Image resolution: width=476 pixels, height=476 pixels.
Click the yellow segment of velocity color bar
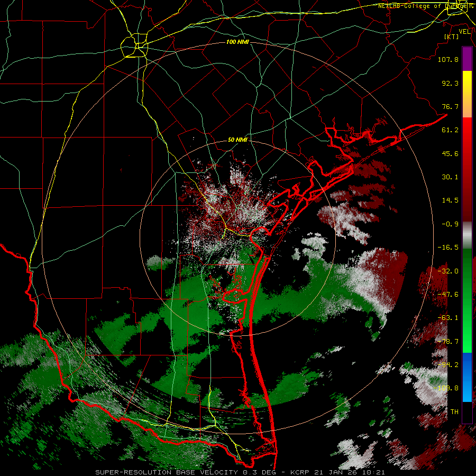click(467, 94)
